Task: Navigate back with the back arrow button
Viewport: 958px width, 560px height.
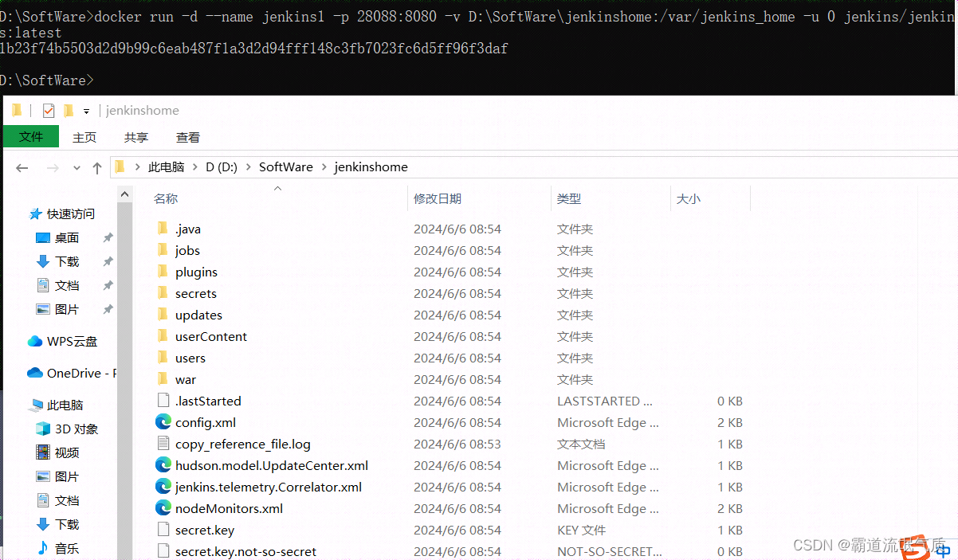Action: (22, 166)
